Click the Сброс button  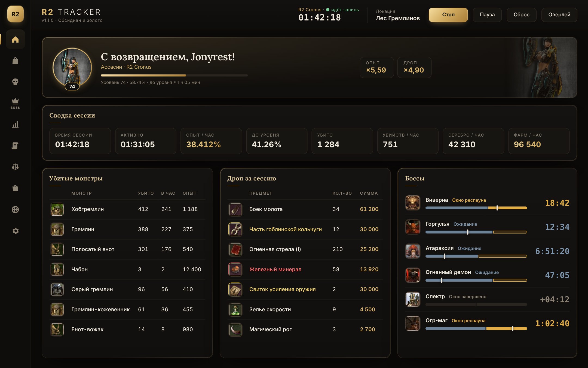pyautogui.click(x=521, y=15)
